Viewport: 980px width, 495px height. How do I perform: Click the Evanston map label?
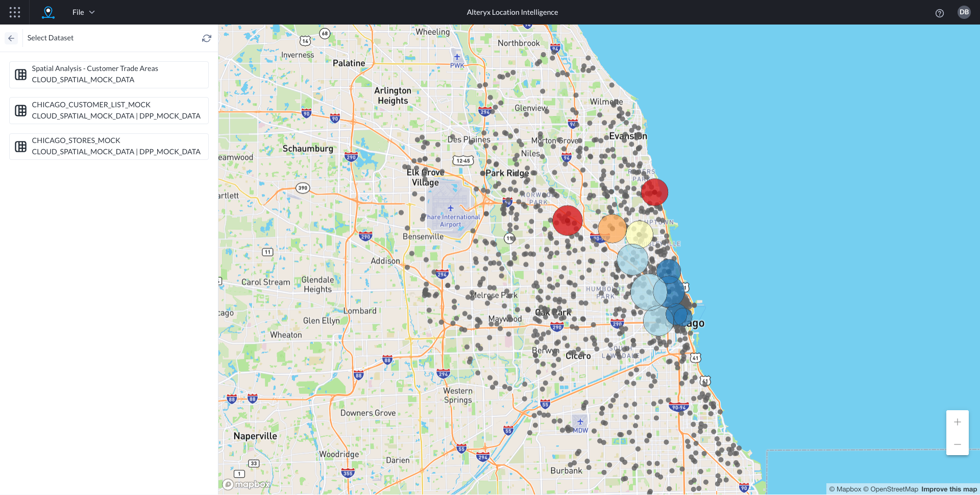[x=628, y=136]
